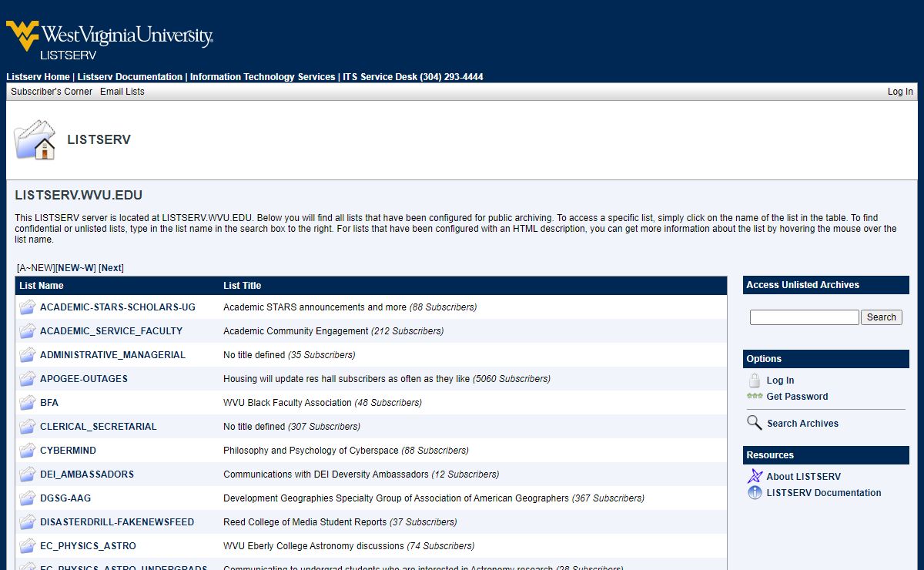Viewport: 924px width, 570px height.
Task: Click the LISTSERV mailbox home icon
Action: tap(35, 139)
